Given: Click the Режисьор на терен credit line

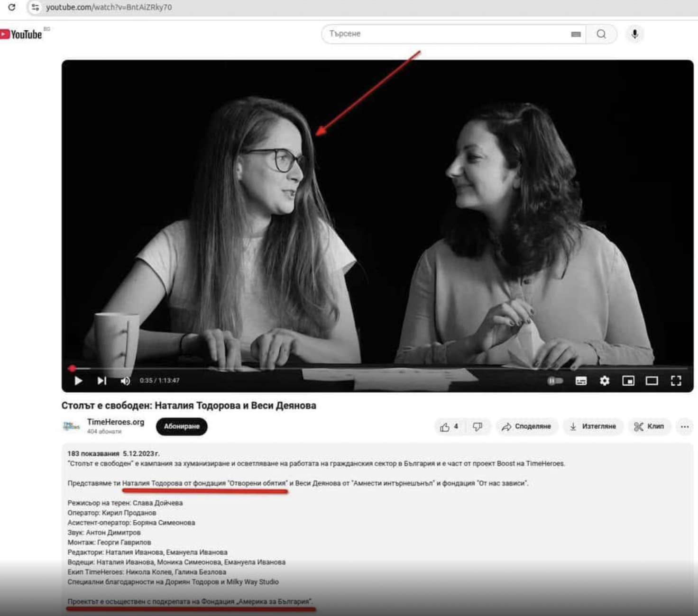Looking at the screenshot, I should [x=125, y=503].
